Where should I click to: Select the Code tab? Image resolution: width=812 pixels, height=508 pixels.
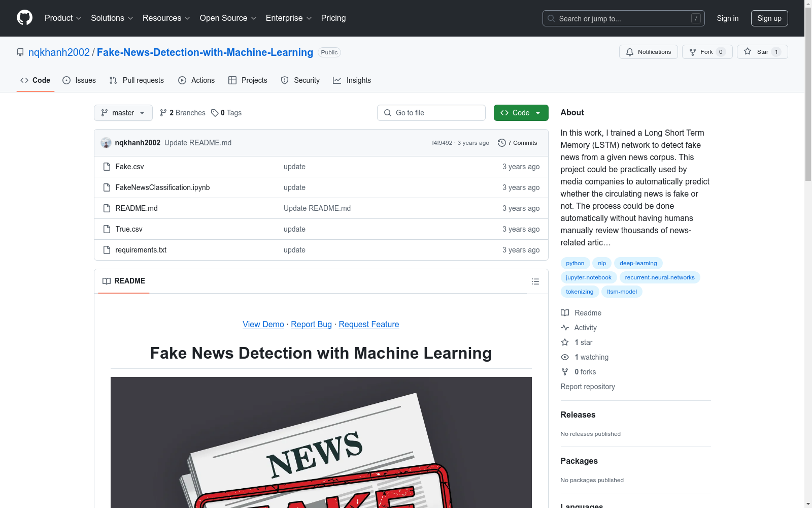click(36, 80)
